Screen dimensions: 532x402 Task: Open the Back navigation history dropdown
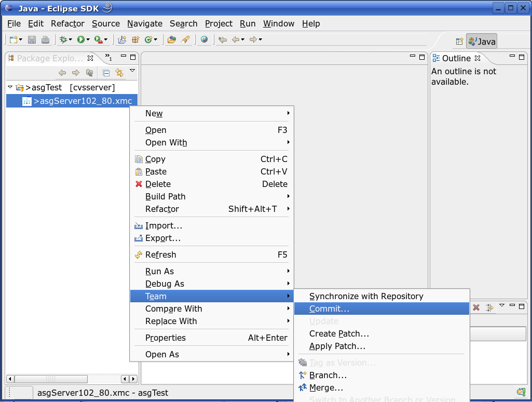[x=242, y=39]
